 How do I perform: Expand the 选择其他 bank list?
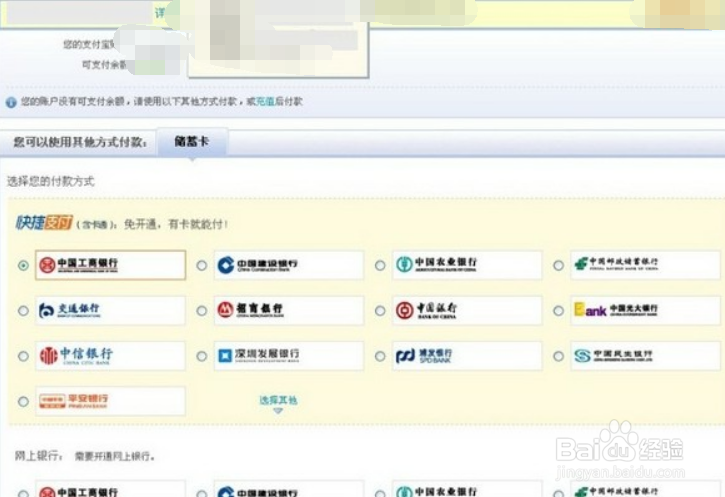[x=278, y=403]
